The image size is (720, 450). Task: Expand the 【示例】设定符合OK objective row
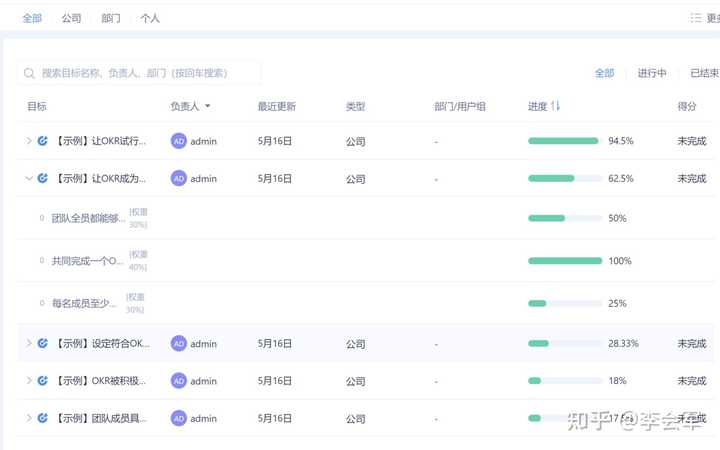29,343
